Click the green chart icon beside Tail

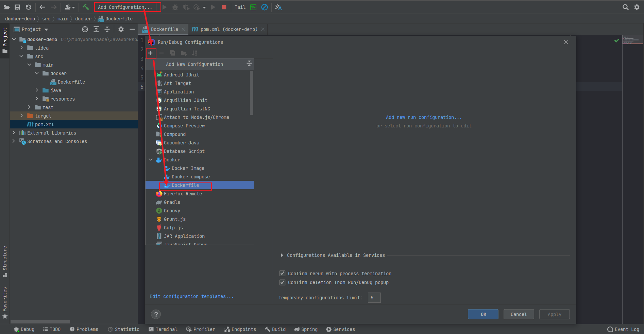coord(253,7)
